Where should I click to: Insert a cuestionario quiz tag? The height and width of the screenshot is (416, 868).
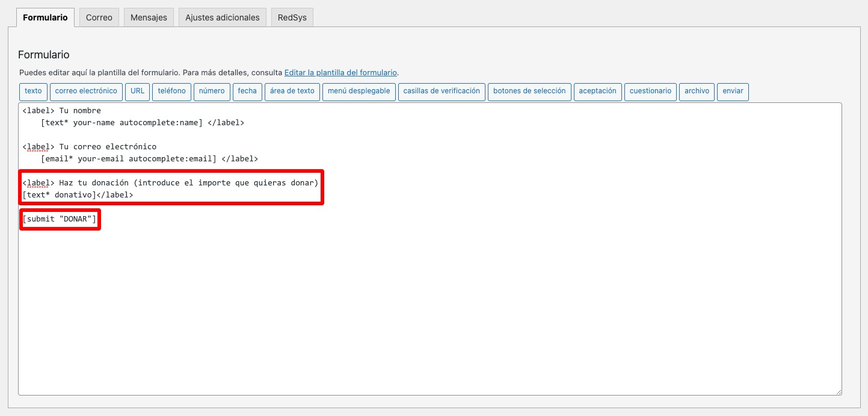click(x=650, y=92)
